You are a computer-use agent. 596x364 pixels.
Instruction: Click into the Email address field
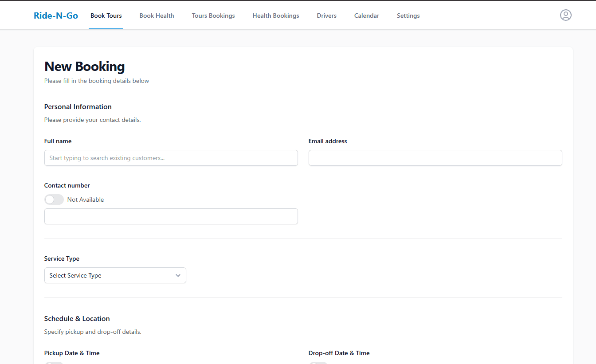(x=435, y=158)
